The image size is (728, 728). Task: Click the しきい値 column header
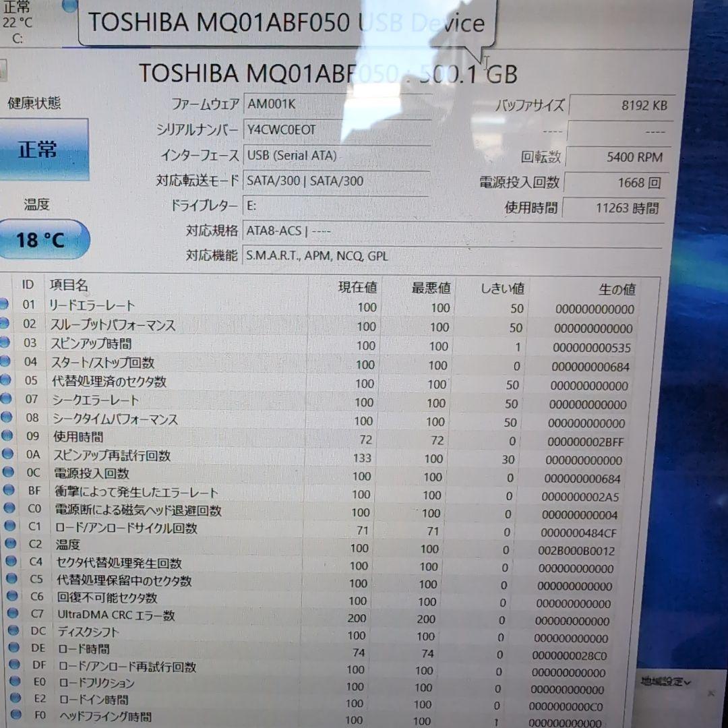502,289
